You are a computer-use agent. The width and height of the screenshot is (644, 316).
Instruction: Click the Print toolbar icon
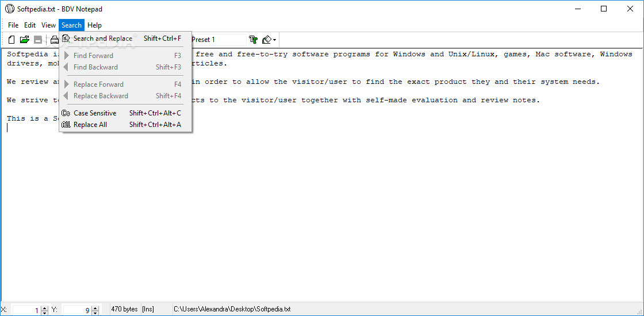(54, 40)
